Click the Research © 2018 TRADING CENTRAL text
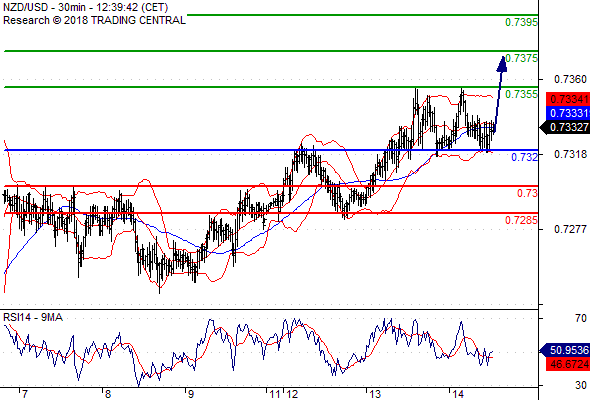The width and height of the screenshot is (590, 400). (x=94, y=20)
